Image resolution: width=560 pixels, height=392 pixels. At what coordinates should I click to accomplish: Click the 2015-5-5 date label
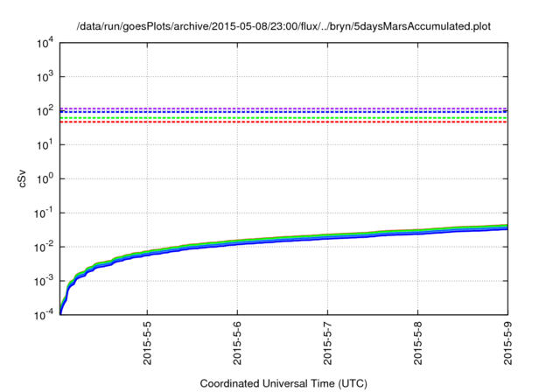[x=147, y=343]
